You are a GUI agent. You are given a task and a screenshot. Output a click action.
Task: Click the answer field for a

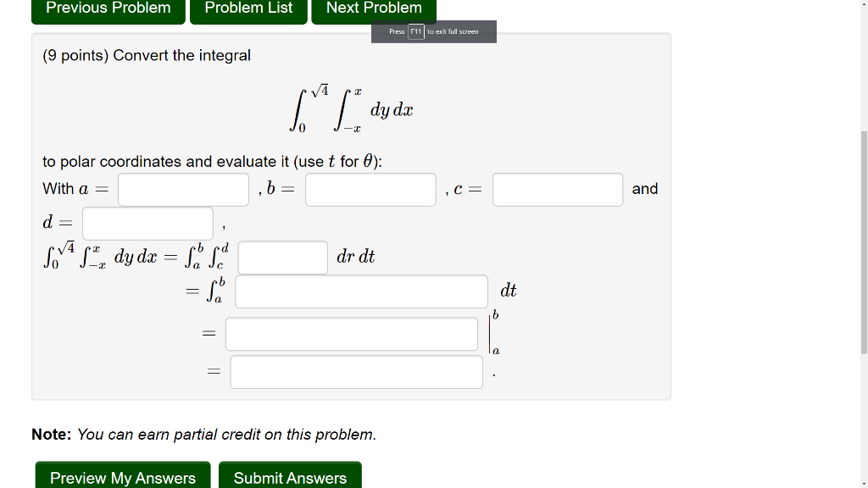[183, 190]
